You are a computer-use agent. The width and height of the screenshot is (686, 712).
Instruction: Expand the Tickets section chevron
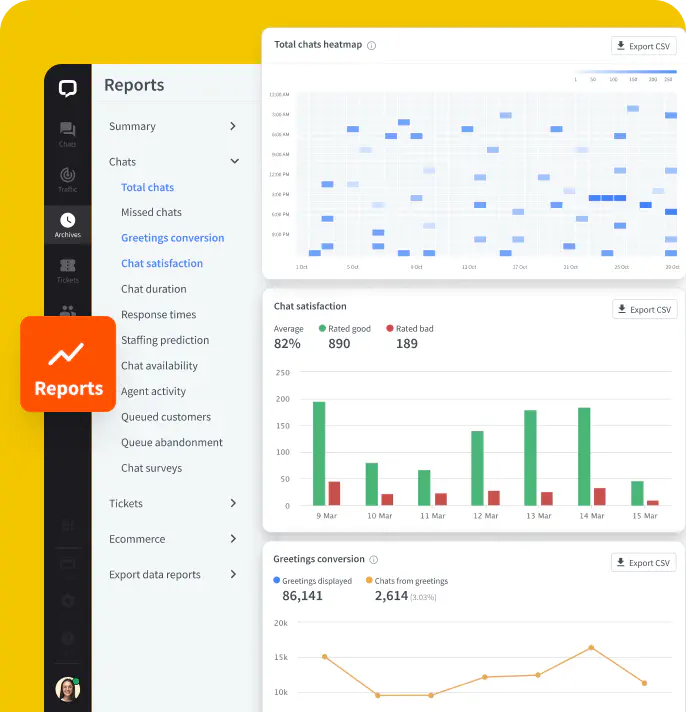233,503
